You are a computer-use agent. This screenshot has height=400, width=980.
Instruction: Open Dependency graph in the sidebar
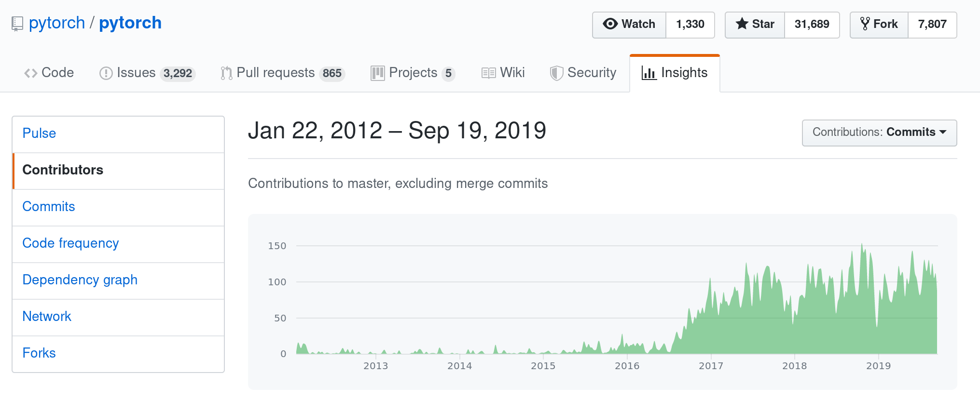[x=118, y=280]
